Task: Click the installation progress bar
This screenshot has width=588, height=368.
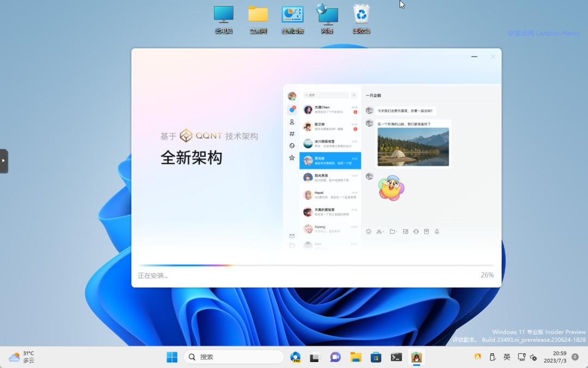Action: (x=316, y=266)
